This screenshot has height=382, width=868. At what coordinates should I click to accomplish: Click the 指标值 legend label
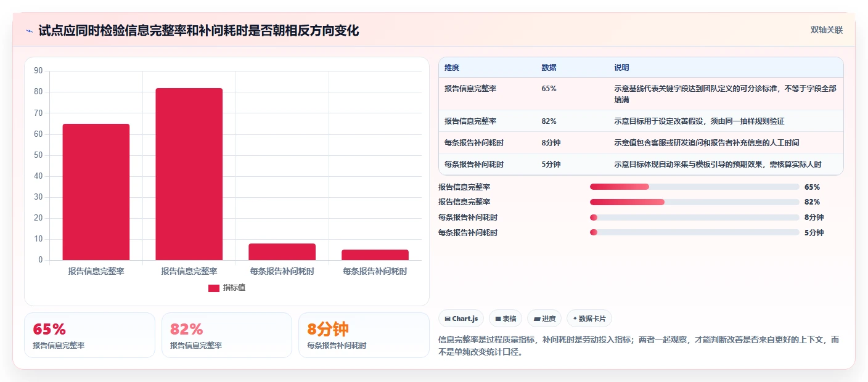pyautogui.click(x=234, y=288)
